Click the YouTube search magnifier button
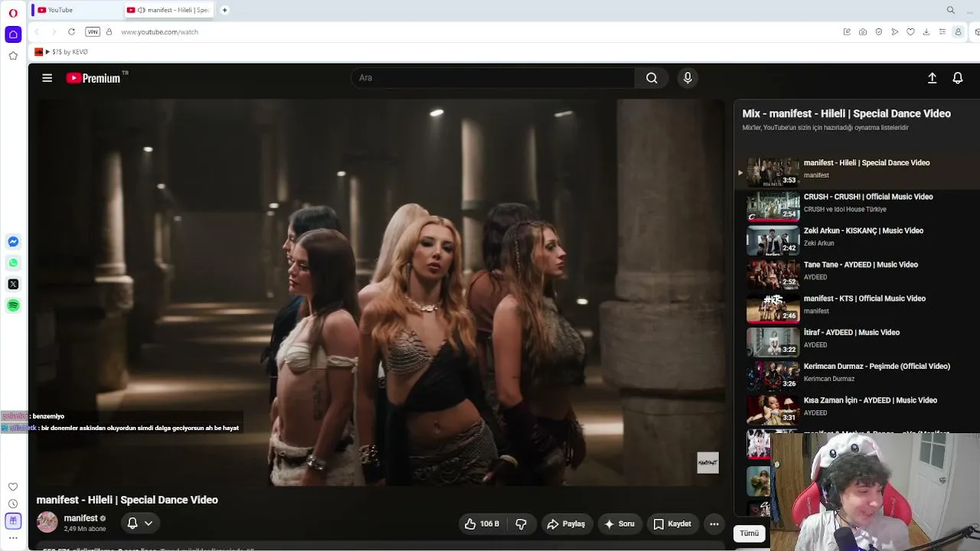The width and height of the screenshot is (980, 551). click(652, 78)
